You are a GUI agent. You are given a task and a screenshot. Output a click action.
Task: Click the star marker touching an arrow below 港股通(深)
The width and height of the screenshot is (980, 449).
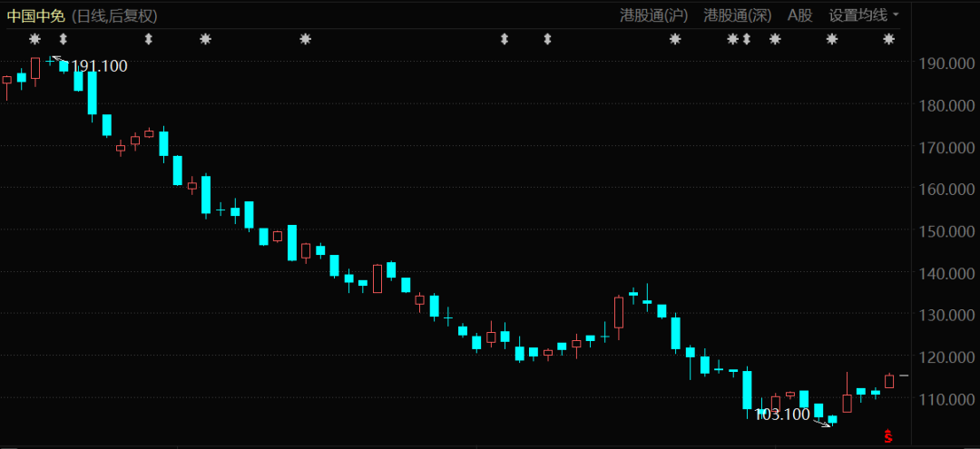pos(733,39)
